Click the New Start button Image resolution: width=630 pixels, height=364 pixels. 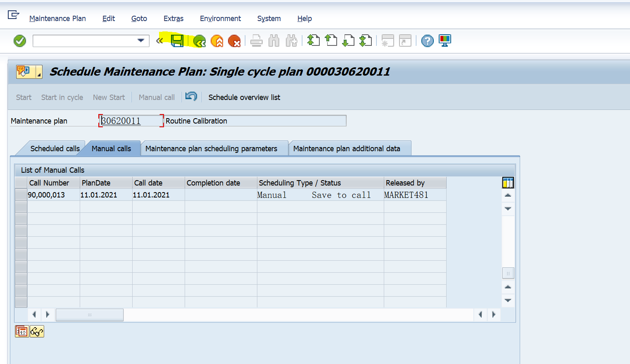pos(109,98)
